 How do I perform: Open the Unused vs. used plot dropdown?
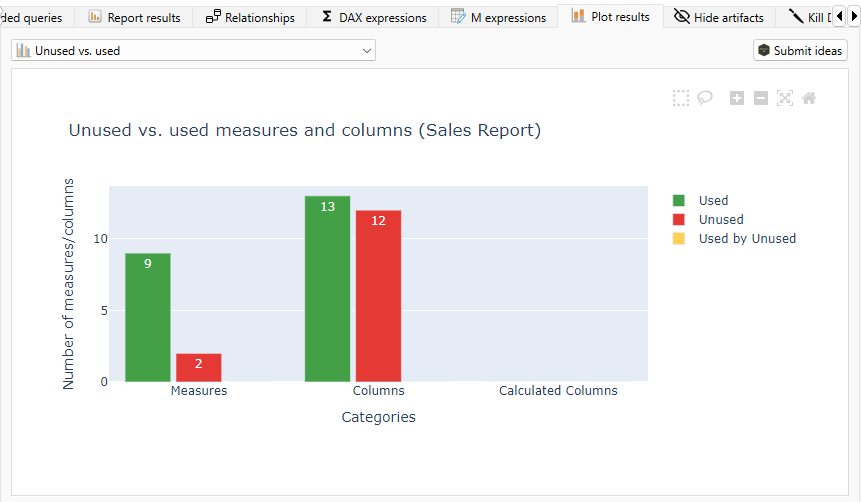click(x=194, y=50)
